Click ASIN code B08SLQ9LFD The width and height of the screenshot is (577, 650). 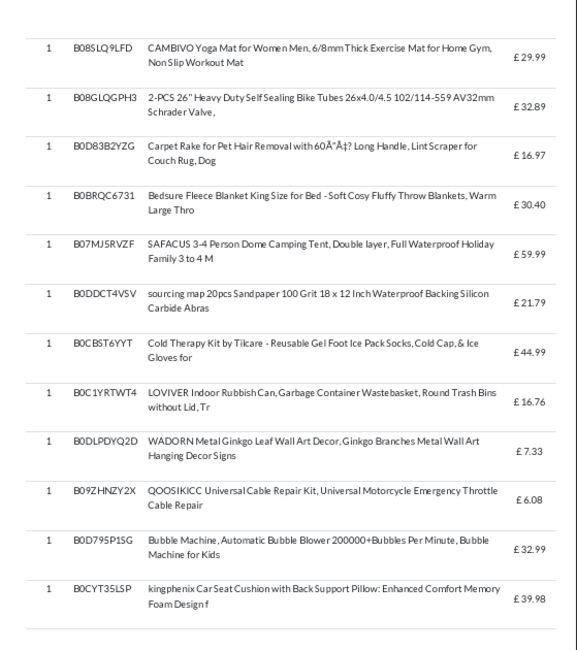103,48
